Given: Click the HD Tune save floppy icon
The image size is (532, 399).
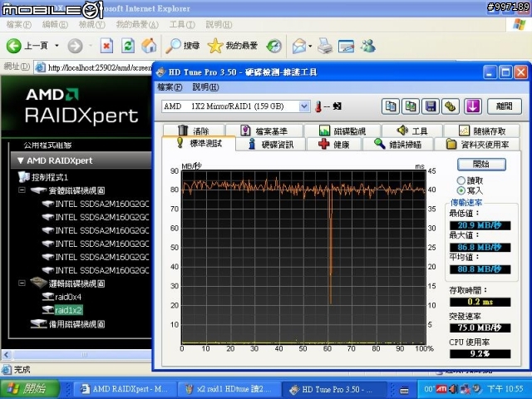Looking at the screenshot, I should [431, 106].
